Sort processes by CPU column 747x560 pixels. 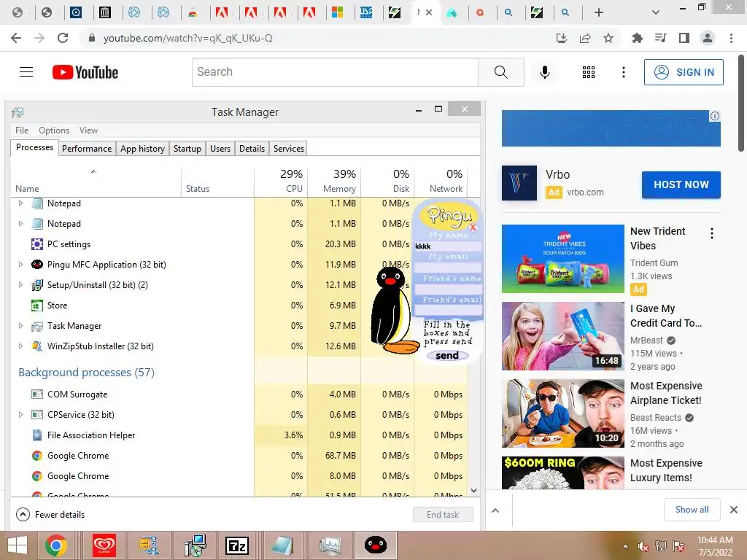pos(281,182)
